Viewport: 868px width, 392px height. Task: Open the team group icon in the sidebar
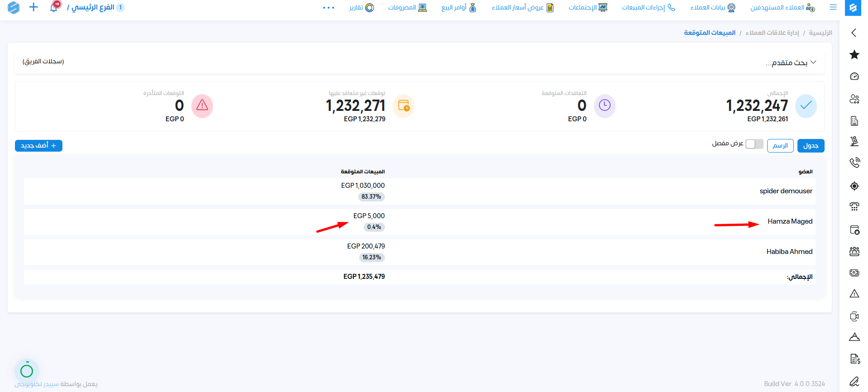point(854,251)
